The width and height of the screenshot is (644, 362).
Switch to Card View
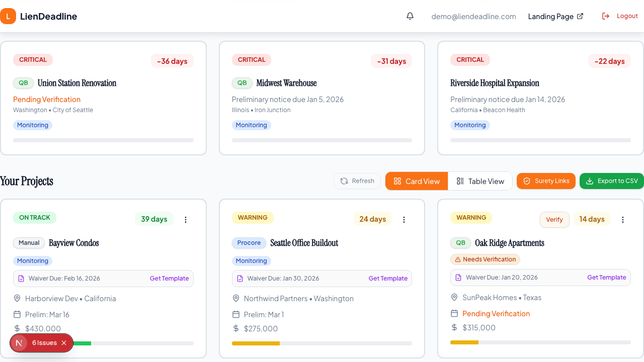(417, 181)
